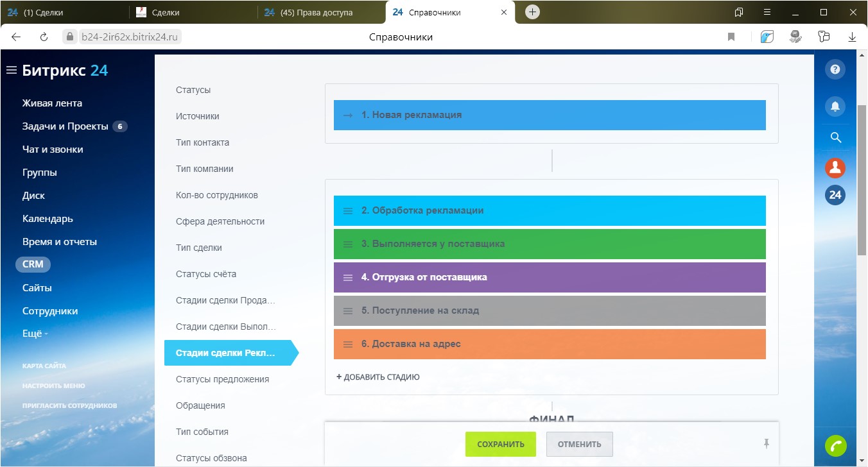Go to Группы in the sidebar
Screen dimensions: 868x467
(x=39, y=173)
